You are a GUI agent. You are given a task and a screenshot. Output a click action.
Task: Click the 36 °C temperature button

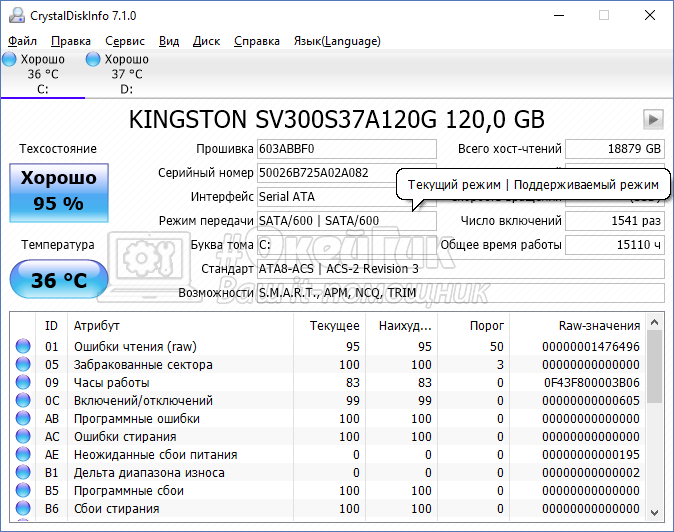pos(59,281)
